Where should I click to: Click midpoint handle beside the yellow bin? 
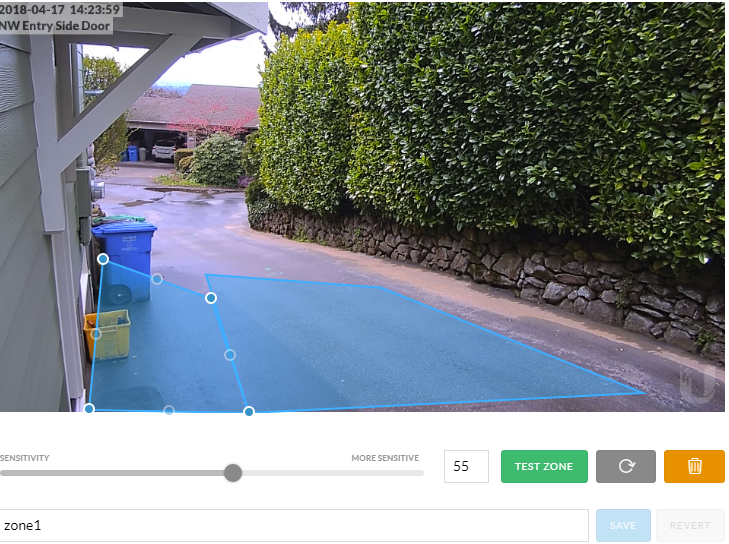pos(96,334)
